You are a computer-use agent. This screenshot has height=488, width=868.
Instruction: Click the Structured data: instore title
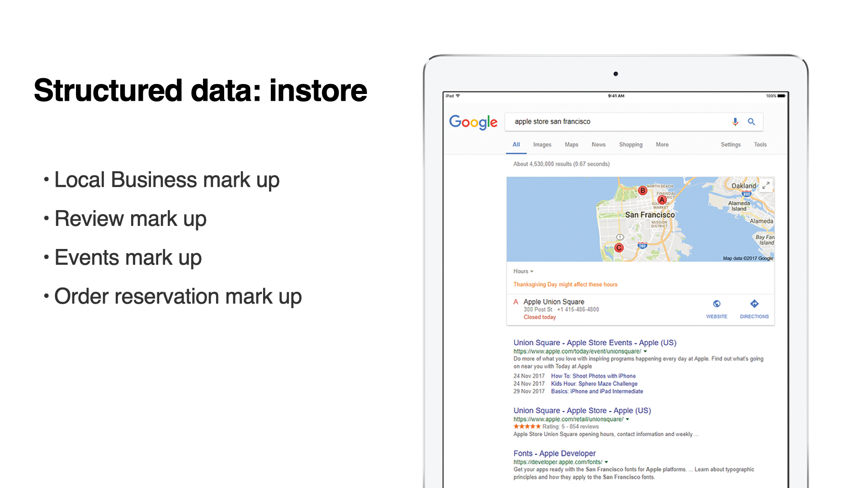201,90
